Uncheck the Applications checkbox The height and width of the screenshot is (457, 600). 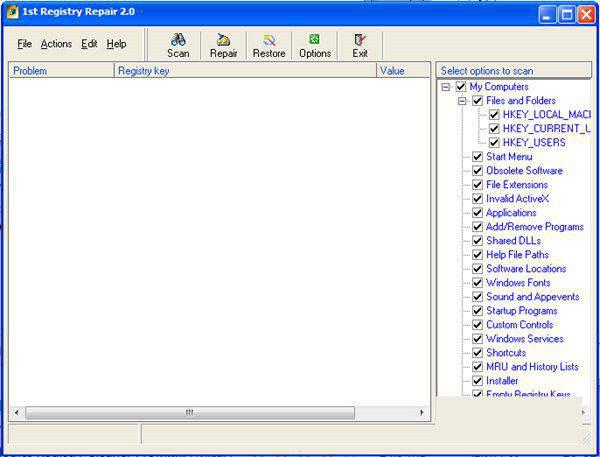point(477,213)
